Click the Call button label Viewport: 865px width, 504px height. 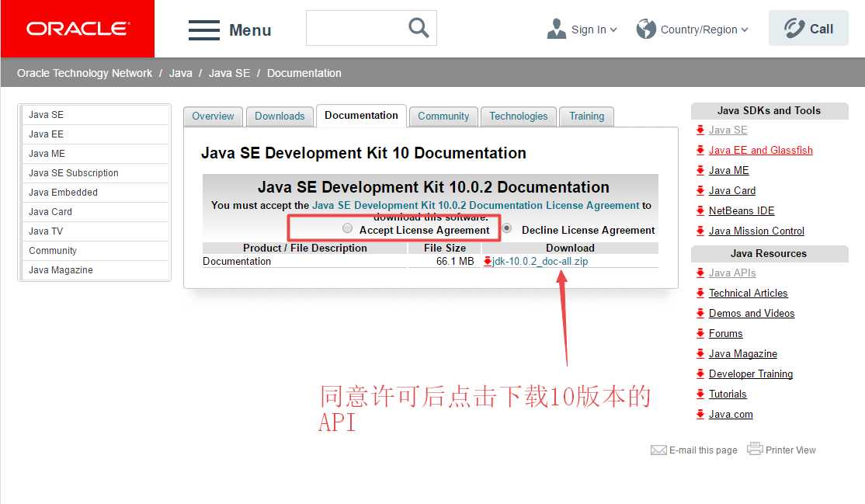click(x=821, y=29)
